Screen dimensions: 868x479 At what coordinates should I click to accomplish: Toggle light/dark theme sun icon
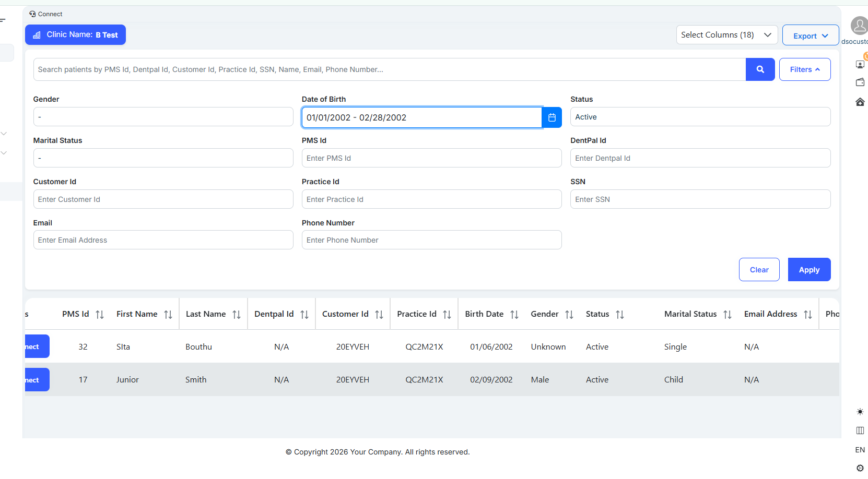coord(860,412)
